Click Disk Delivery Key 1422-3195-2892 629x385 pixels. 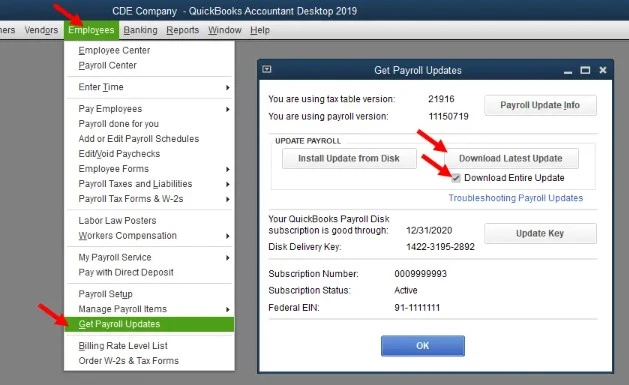[x=440, y=247]
